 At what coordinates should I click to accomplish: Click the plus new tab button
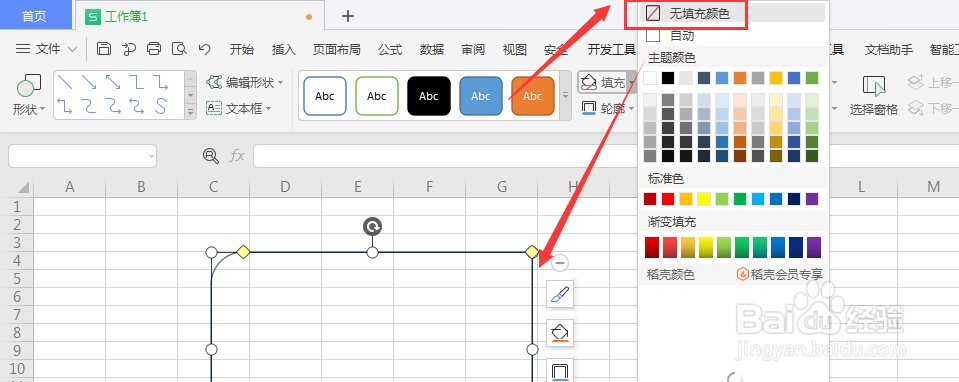pos(347,17)
